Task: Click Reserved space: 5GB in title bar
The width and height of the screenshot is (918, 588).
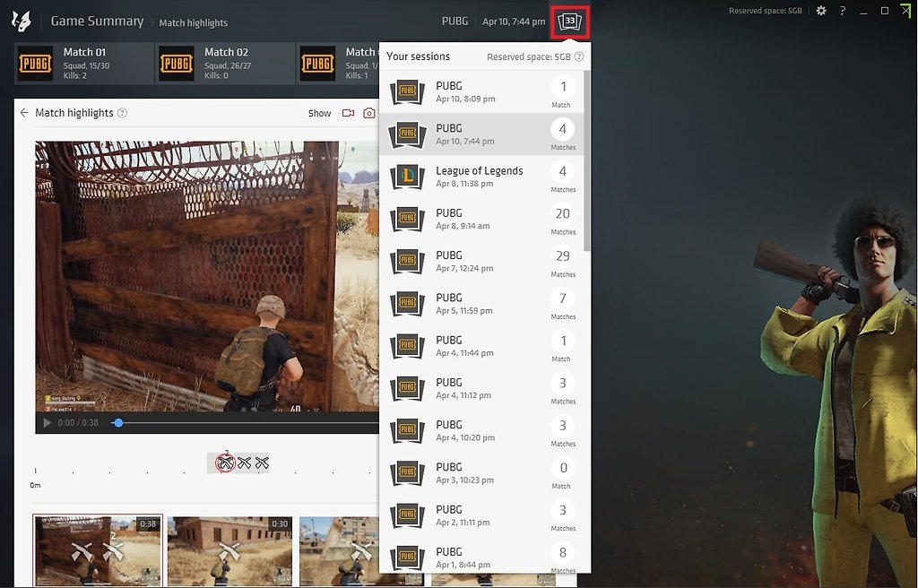Action: click(766, 11)
